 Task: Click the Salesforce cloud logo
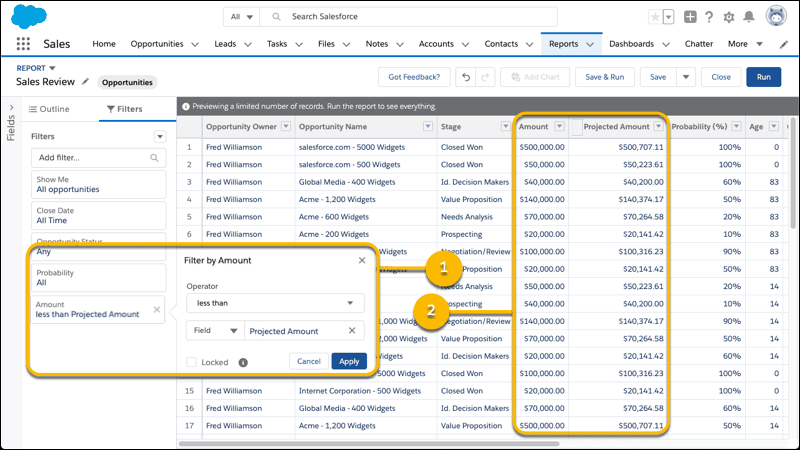(29, 16)
